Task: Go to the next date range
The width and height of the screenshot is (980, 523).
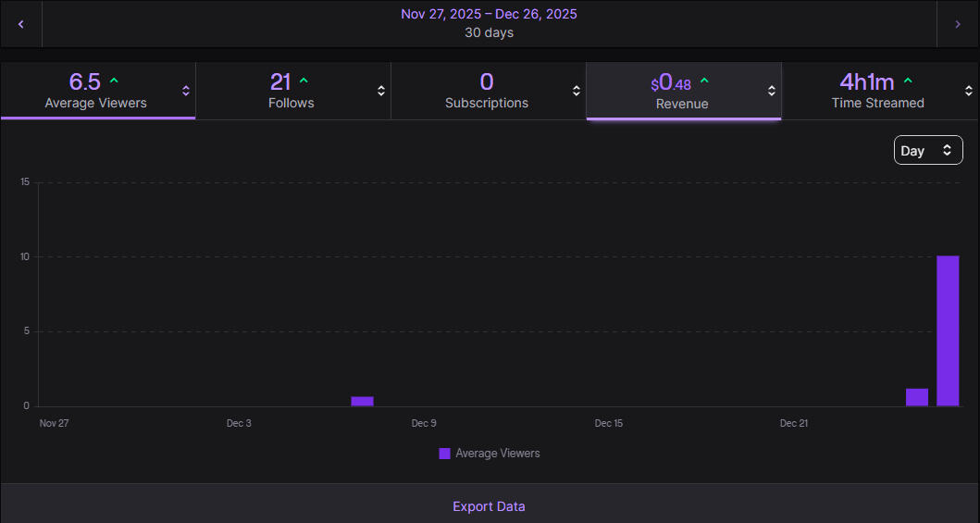Action: [958, 24]
